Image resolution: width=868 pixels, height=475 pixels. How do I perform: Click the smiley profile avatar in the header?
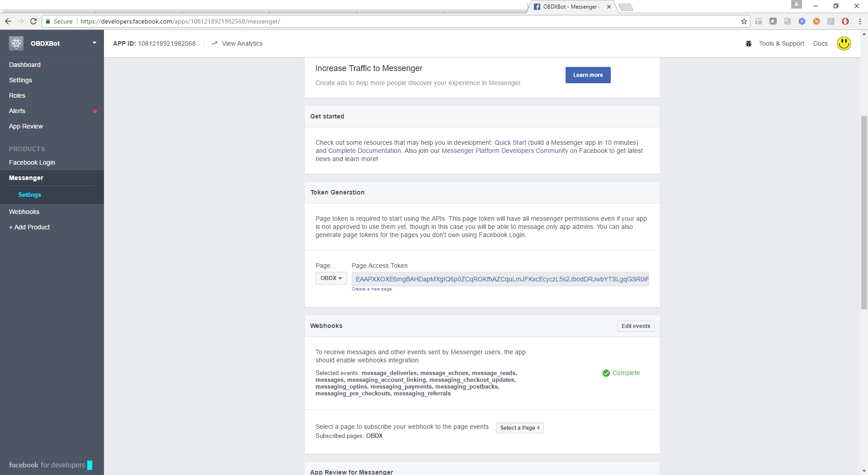844,43
